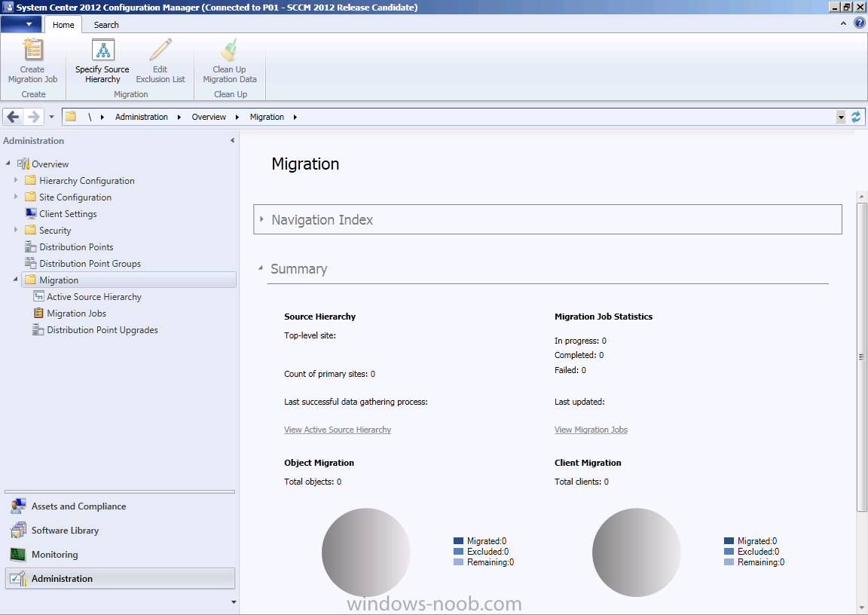Collapse the Administration navigation pane

click(233, 141)
